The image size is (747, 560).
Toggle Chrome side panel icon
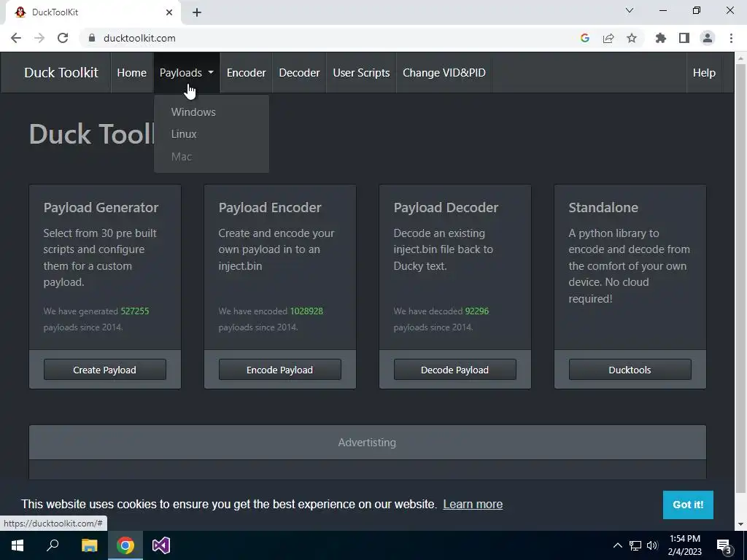(x=684, y=38)
